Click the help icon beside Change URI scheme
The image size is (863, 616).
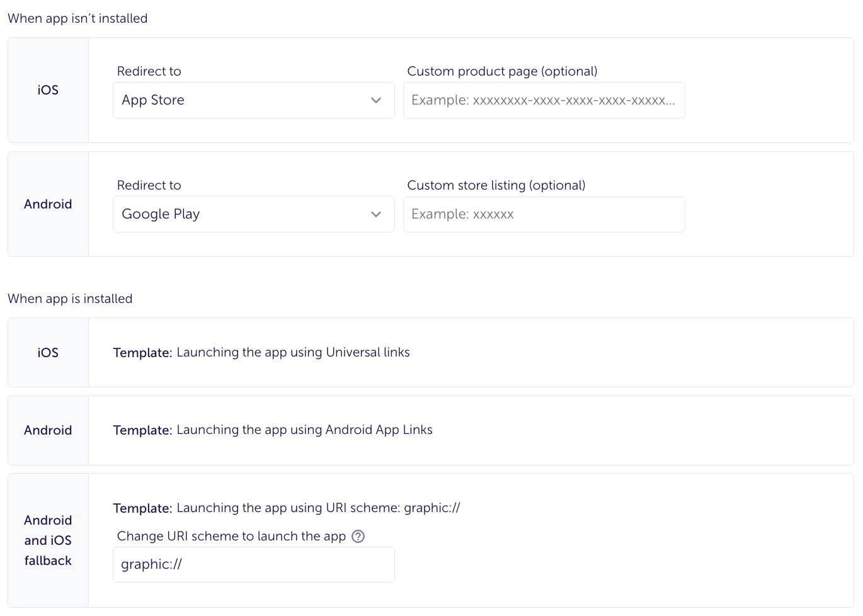point(358,537)
